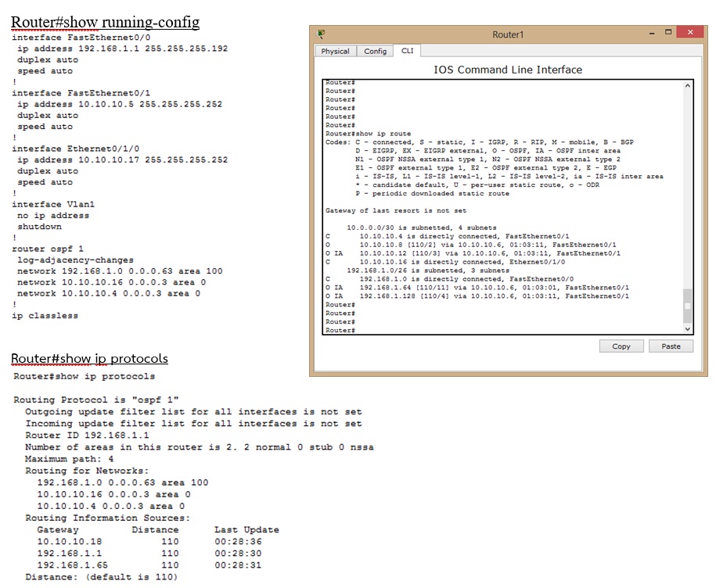Click 'network 10.10.10.16 0.0.0.3 area 0' config line
Viewport: 716px width, 588px height.
tap(111, 282)
